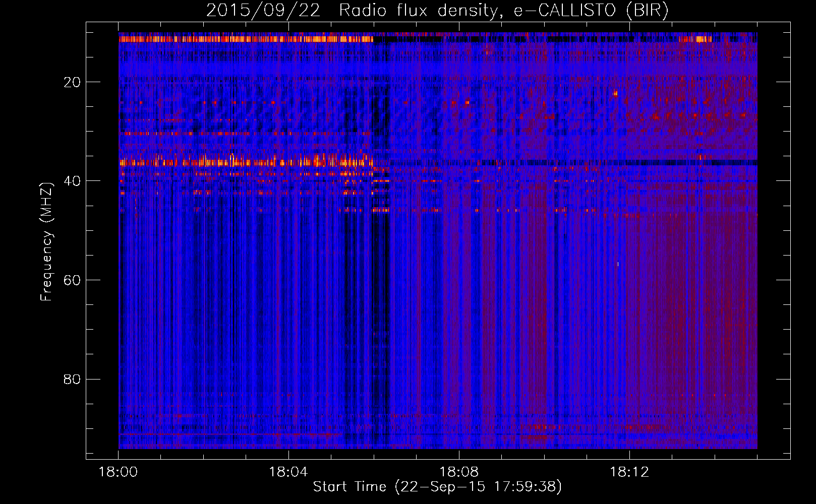816x504 pixels.
Task: Select the 18:08 time tick label
Action: click(459, 472)
